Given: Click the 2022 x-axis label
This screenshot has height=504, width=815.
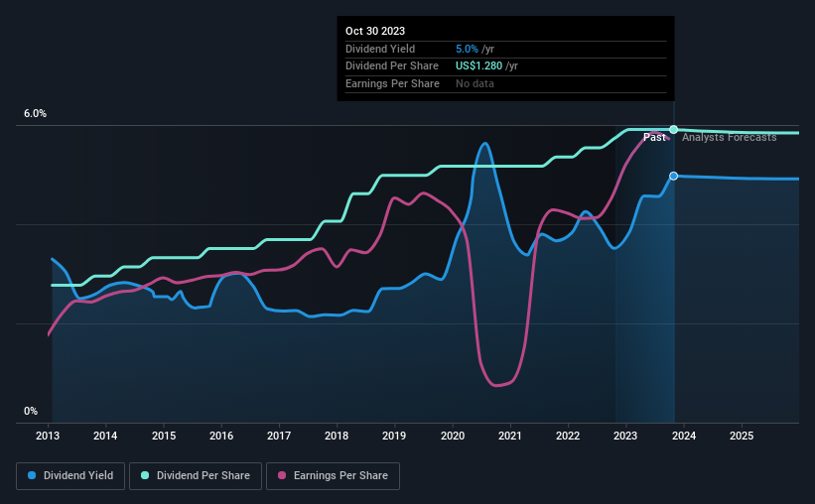Looking at the screenshot, I should [568, 436].
